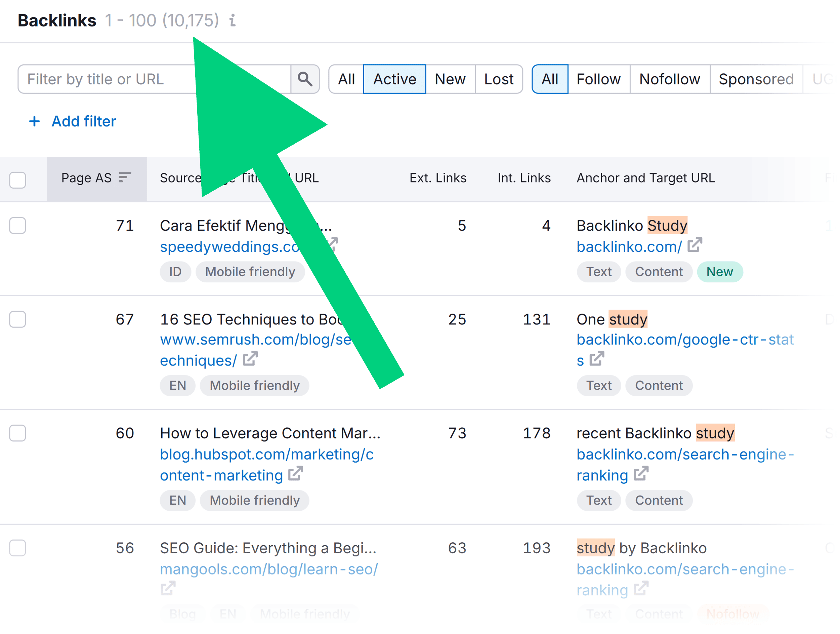Click the info icon beside the Backlinks count
Screen dimensions: 840x634
click(232, 21)
